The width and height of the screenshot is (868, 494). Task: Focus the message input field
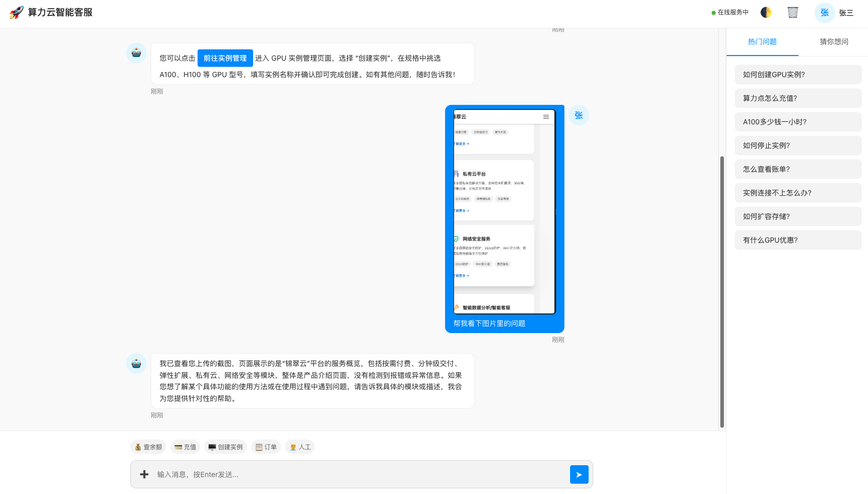click(x=360, y=474)
